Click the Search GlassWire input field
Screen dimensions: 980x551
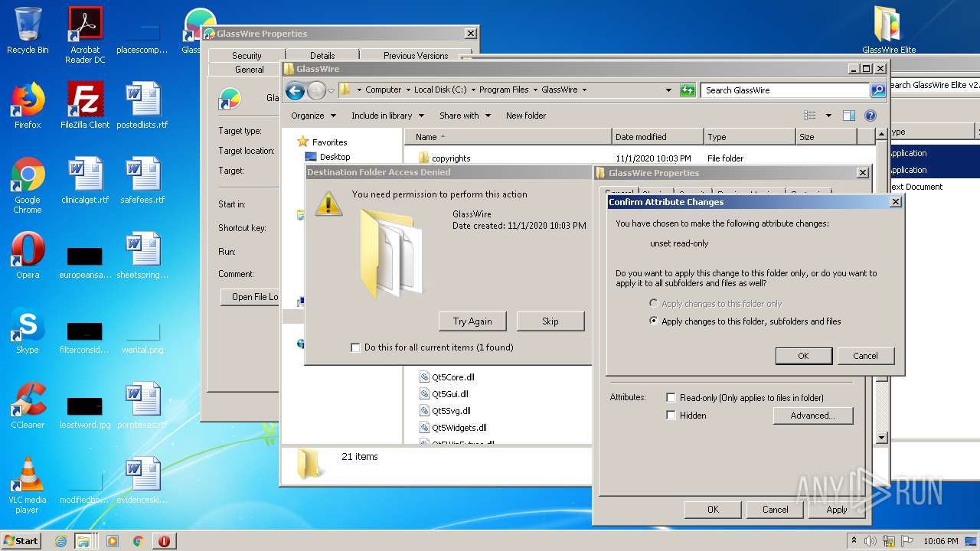[x=785, y=90]
